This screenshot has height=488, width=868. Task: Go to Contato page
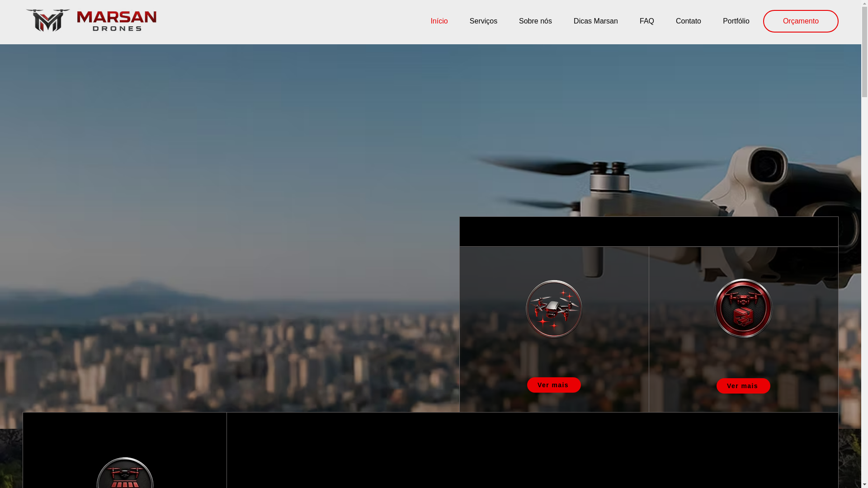pos(688,21)
